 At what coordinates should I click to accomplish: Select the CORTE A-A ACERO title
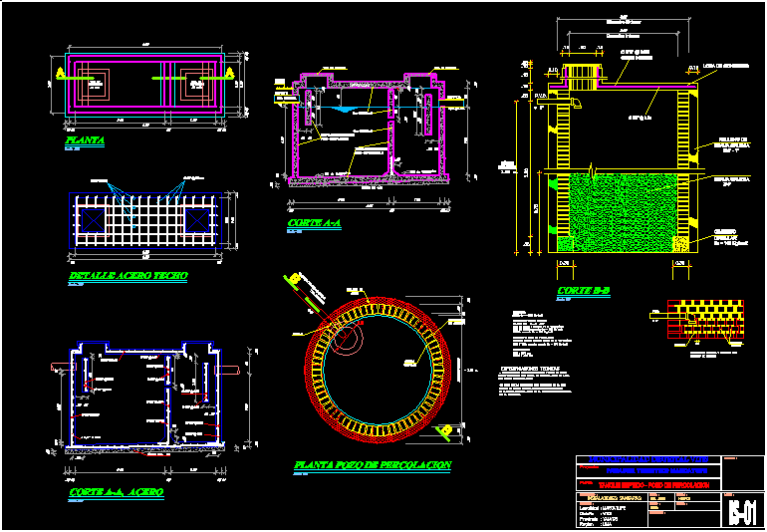pyautogui.click(x=117, y=492)
